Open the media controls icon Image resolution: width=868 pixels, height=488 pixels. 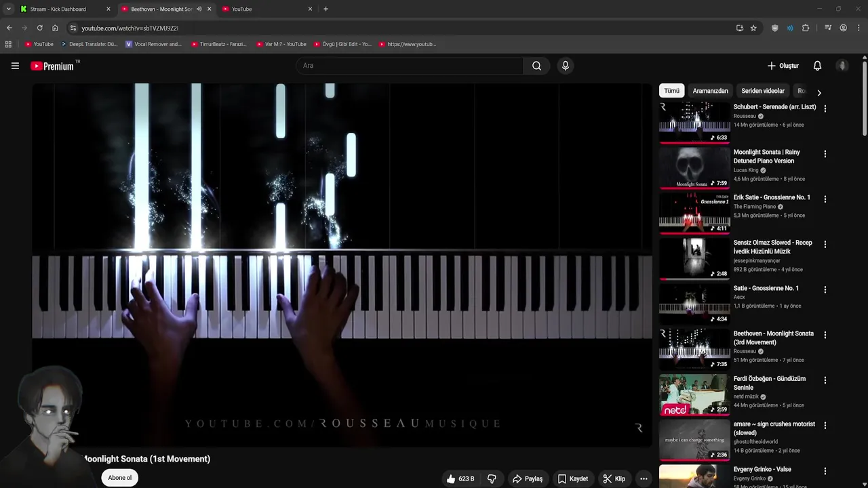[x=828, y=28]
